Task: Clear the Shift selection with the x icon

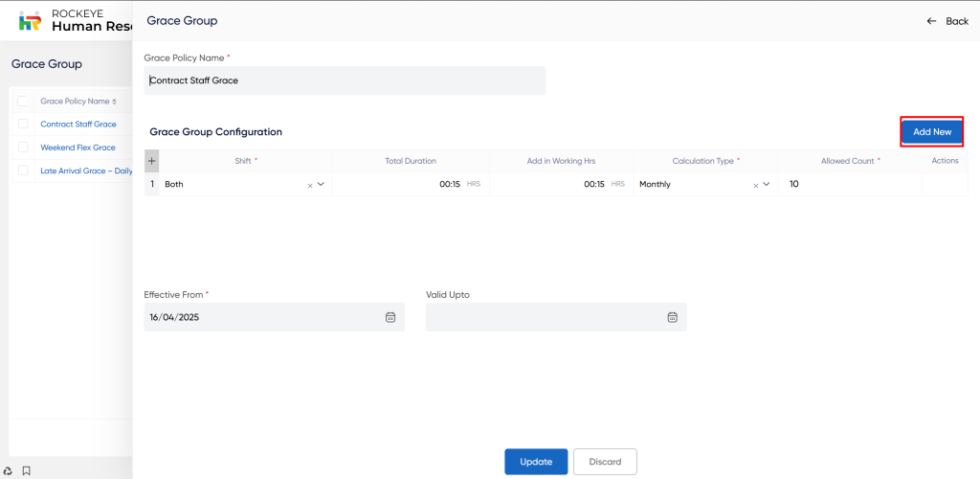Action: point(309,185)
